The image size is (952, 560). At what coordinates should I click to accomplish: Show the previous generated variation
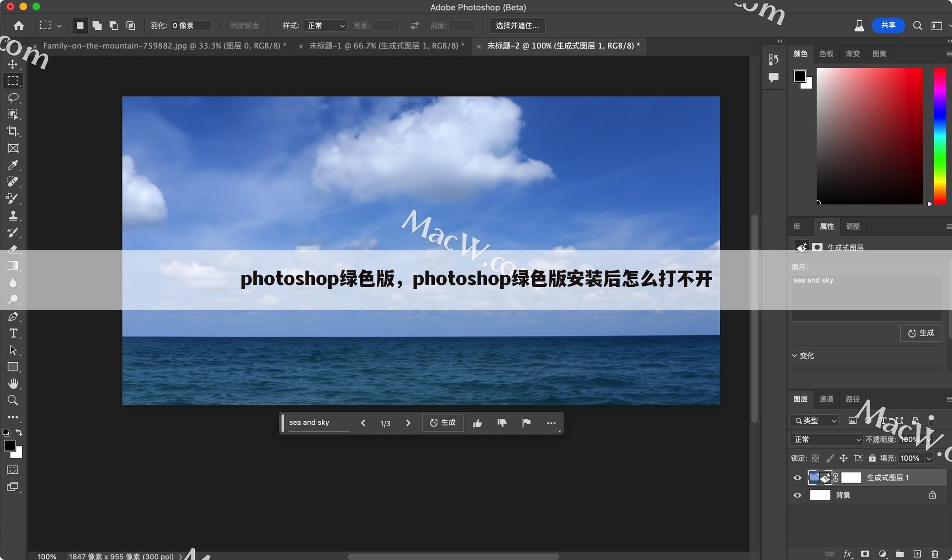[363, 423]
